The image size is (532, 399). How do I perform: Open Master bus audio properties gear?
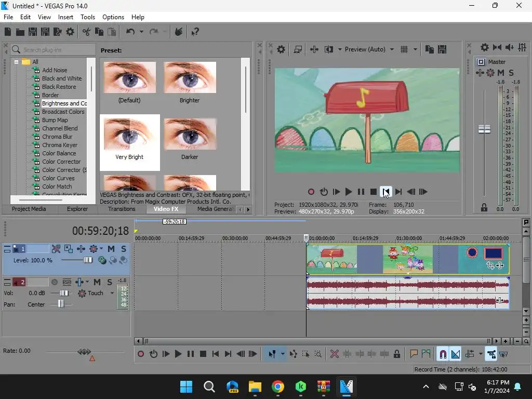tap(485, 47)
